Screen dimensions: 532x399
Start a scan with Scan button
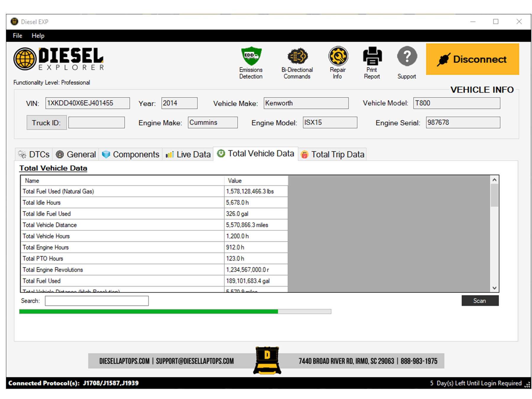click(x=480, y=301)
